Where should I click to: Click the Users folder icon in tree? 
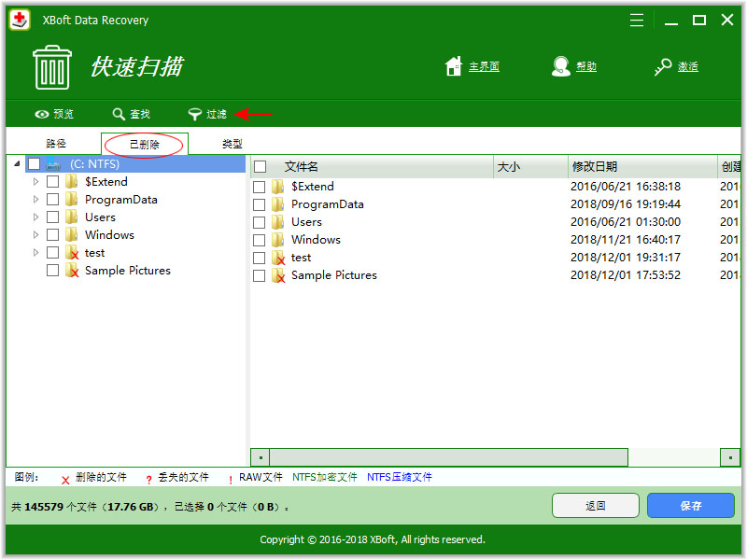click(x=72, y=217)
